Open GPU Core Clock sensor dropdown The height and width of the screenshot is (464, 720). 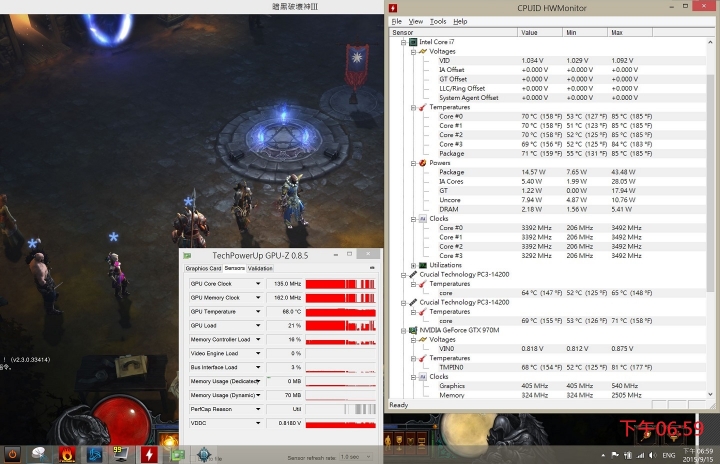coord(258,284)
